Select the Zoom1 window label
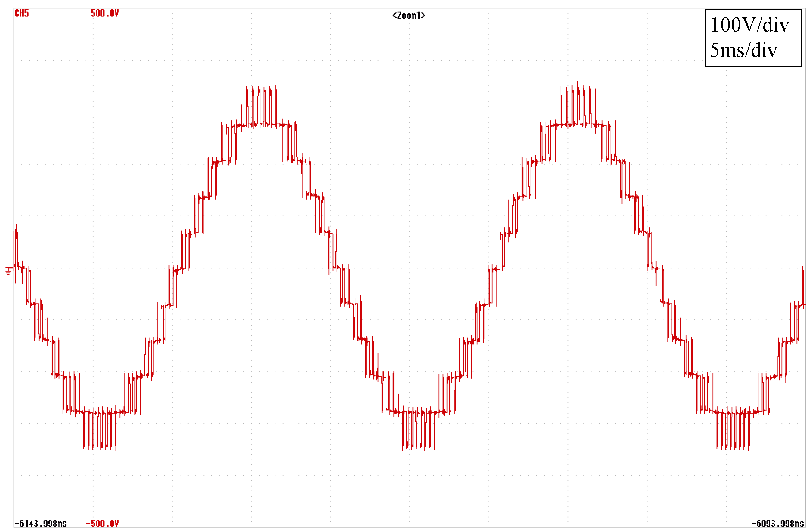This screenshot has height=532, width=812. point(408,15)
